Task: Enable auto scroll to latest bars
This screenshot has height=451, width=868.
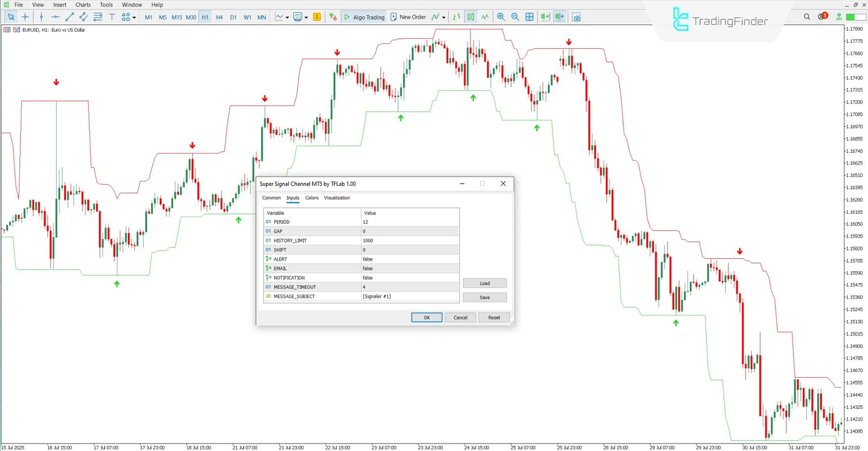Action: (x=545, y=17)
